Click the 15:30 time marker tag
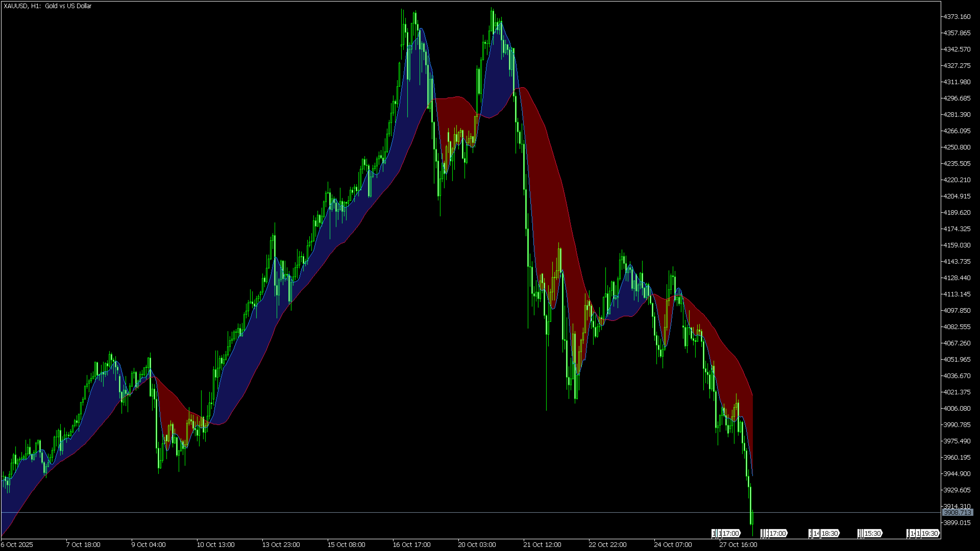The height and width of the screenshot is (551, 980). pos(873,533)
